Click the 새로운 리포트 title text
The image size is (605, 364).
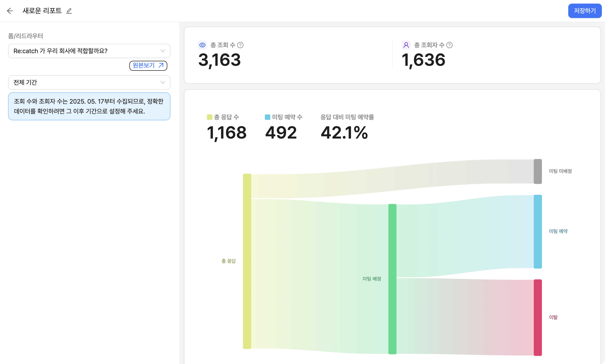coord(42,11)
